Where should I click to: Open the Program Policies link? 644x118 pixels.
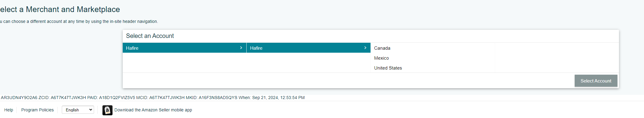point(37,110)
